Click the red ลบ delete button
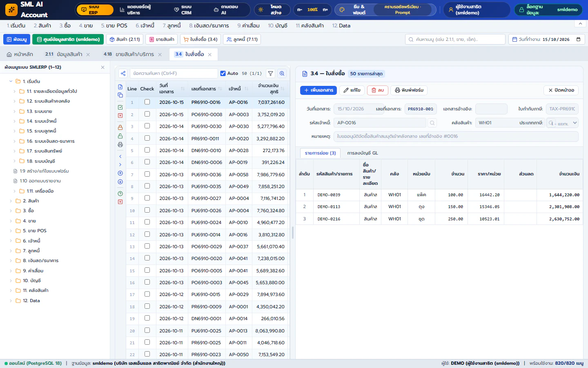This screenshot has height=368, width=588. [377, 90]
